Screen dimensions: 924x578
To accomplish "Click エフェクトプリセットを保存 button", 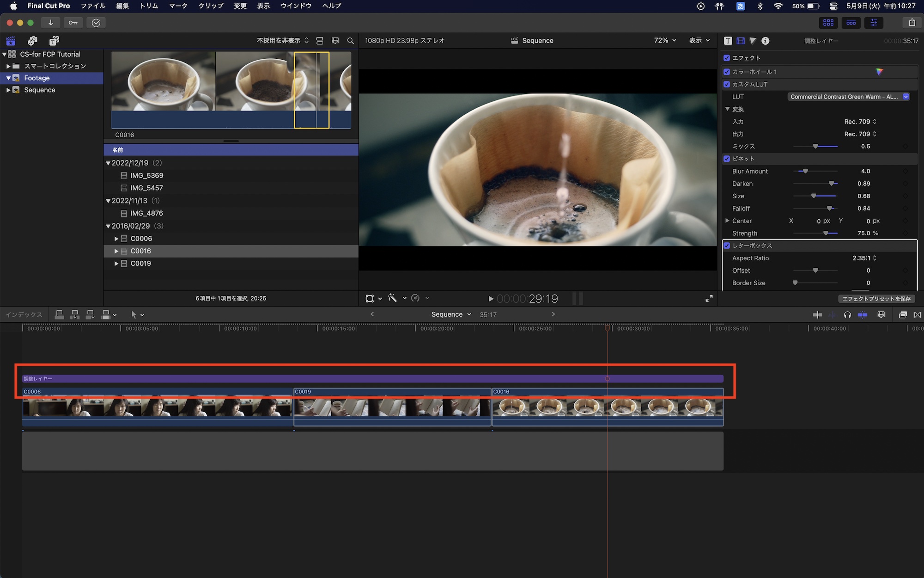I will click(x=876, y=299).
